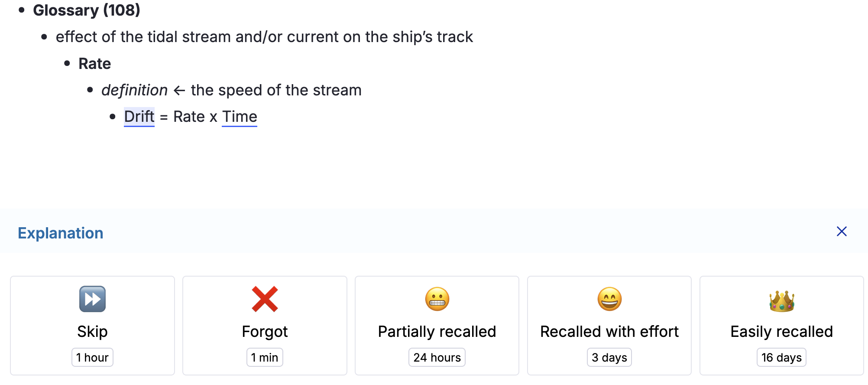Open the Time link

(x=240, y=117)
